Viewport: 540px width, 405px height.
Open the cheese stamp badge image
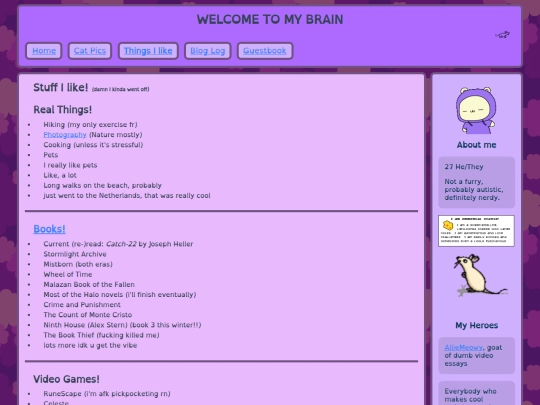476,231
